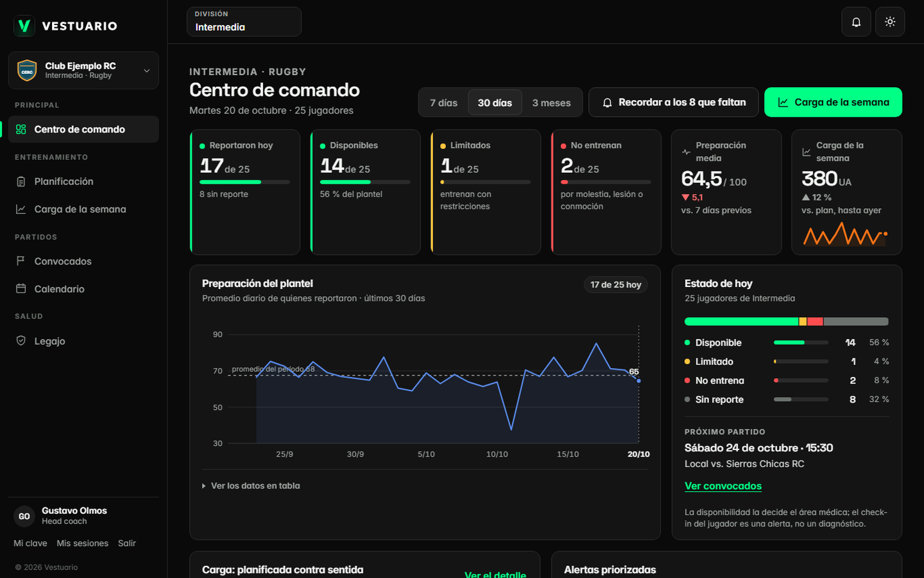Open the Disponibles card
Image resolution: width=924 pixels, height=578 pixels.
366,192
